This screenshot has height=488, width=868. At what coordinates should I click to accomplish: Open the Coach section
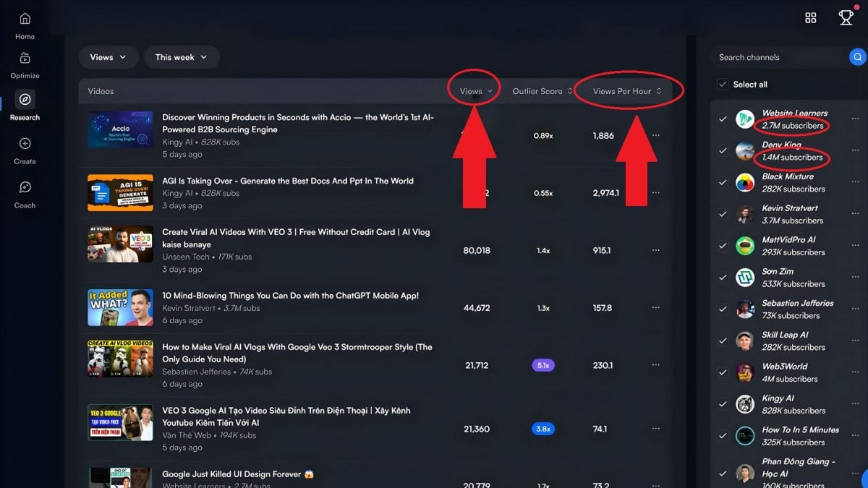click(x=24, y=193)
